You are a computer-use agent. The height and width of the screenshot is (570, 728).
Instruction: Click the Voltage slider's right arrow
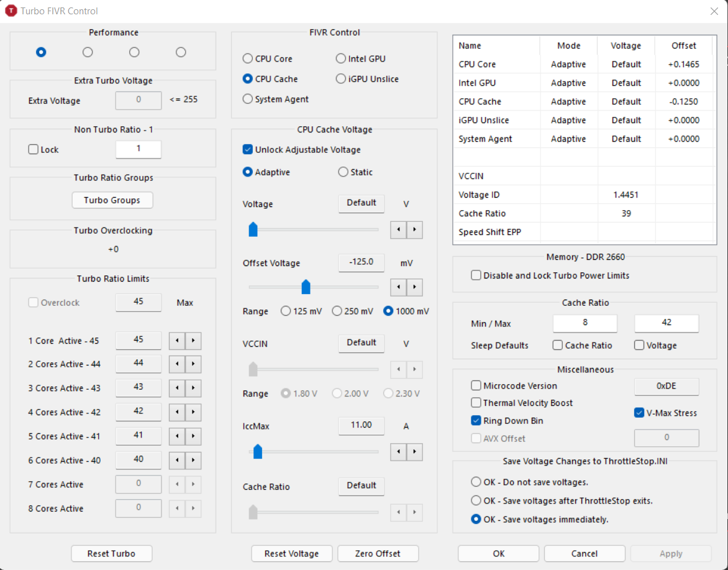click(x=414, y=230)
